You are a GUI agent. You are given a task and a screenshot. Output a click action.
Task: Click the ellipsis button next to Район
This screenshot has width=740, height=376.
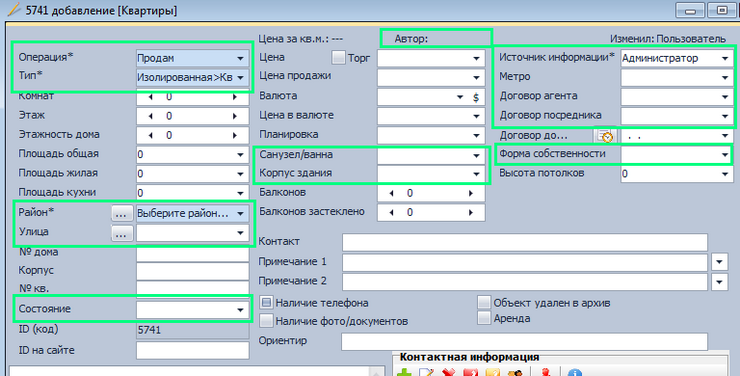121,214
